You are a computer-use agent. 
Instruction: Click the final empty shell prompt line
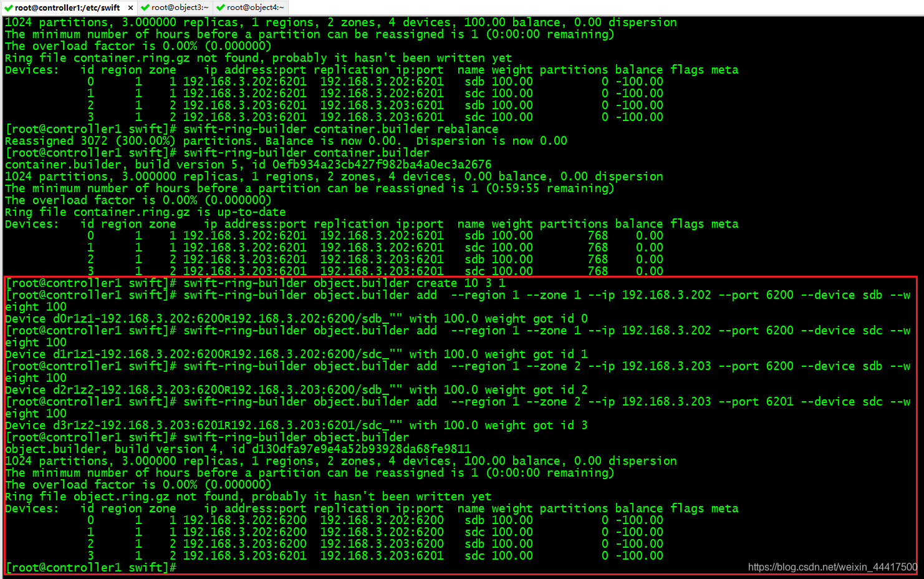pyautogui.click(x=91, y=567)
